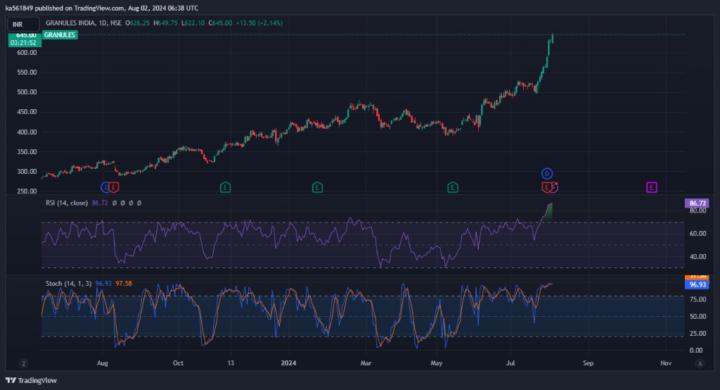Screen dimensions: 720x390
Task: Open the INR currency selector
Action: pos(23,24)
